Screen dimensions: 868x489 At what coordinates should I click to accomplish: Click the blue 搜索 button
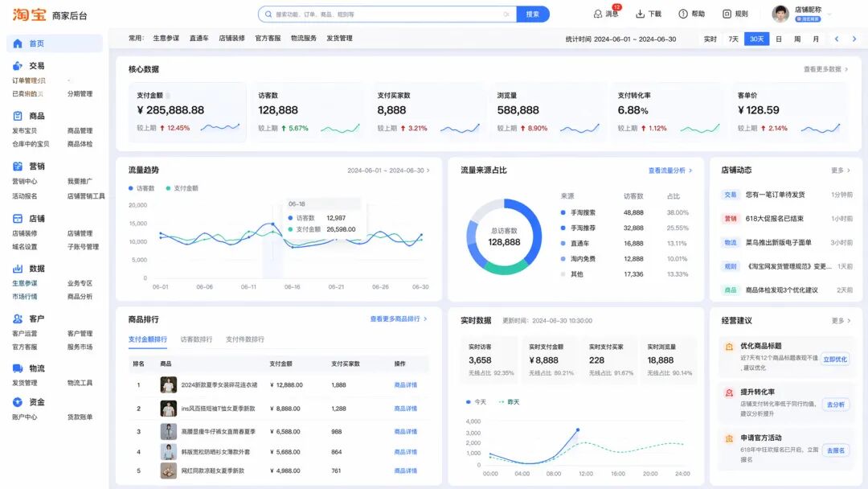pos(533,14)
